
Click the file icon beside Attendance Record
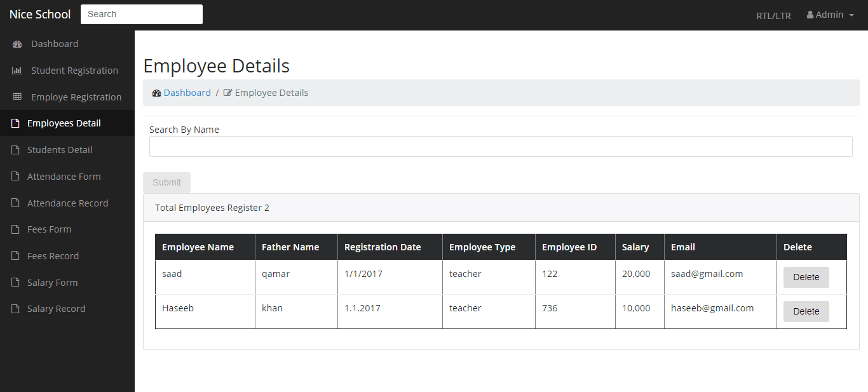click(15, 203)
